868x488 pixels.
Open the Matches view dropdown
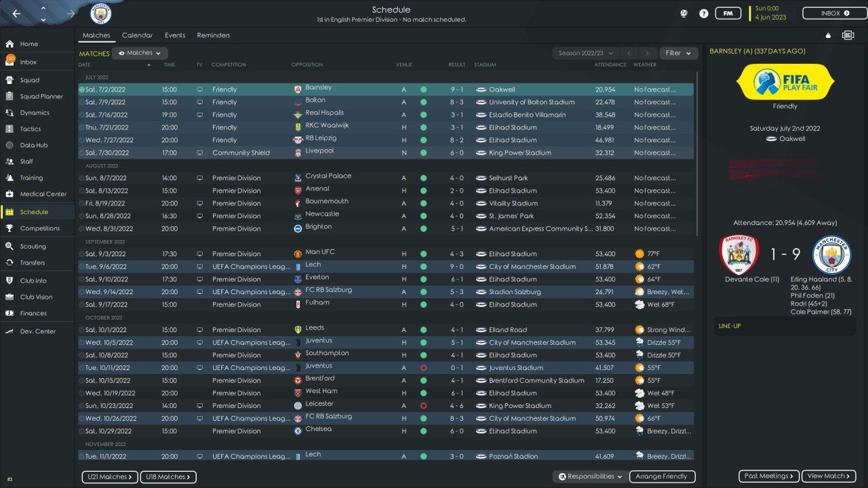[140, 53]
